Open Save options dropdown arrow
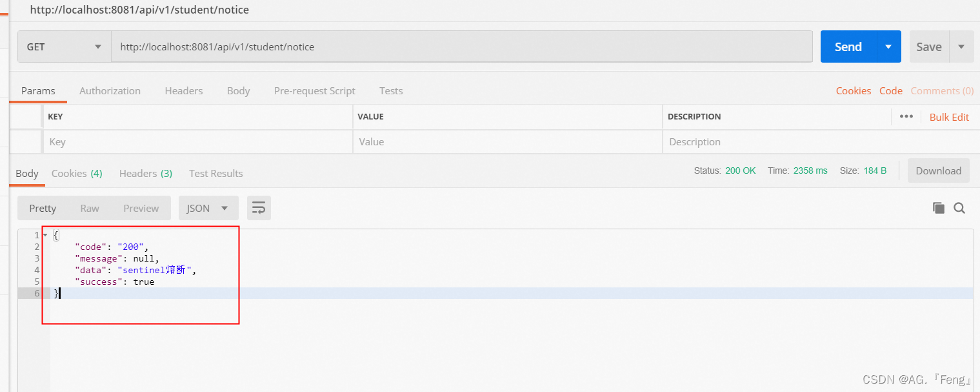The height and width of the screenshot is (392, 980). [x=961, y=47]
